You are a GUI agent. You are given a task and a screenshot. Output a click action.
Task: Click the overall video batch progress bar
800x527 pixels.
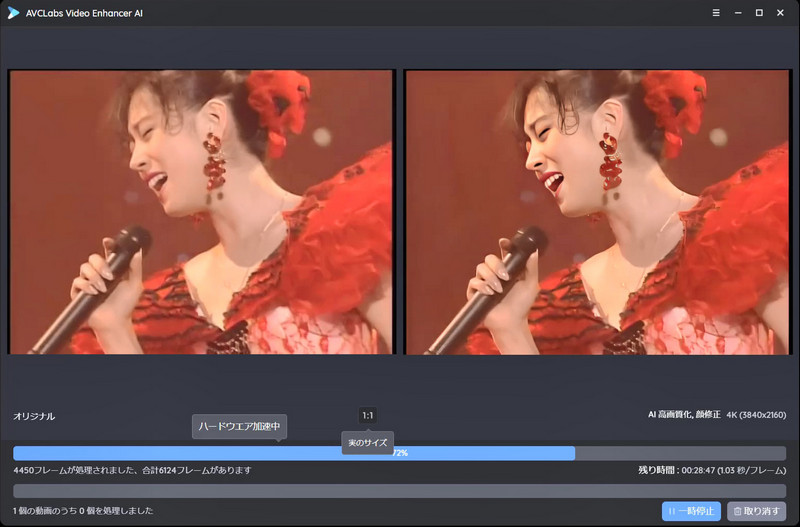click(400, 491)
